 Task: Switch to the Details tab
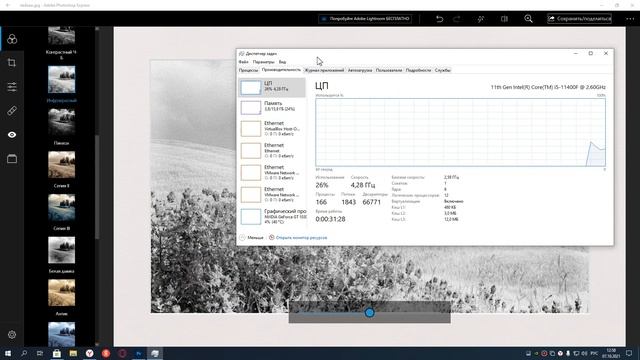coord(418,70)
